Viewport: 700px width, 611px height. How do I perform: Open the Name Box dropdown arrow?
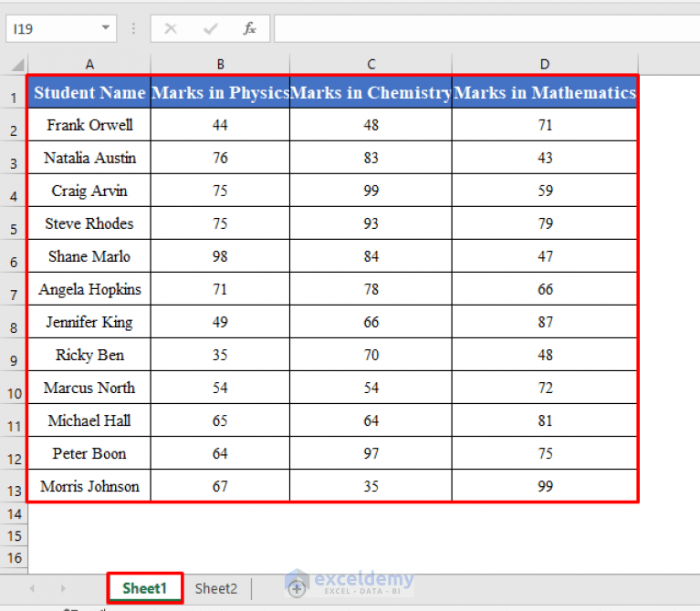click(x=105, y=27)
